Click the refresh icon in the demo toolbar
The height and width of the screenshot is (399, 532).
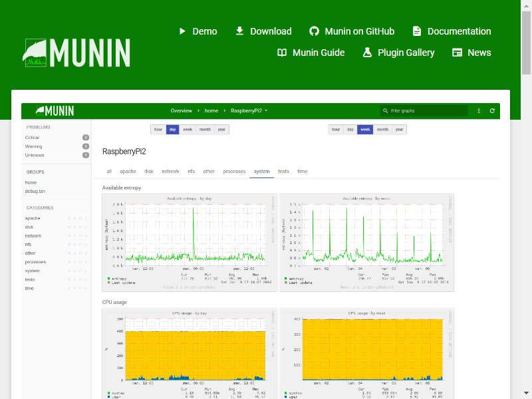(x=492, y=110)
